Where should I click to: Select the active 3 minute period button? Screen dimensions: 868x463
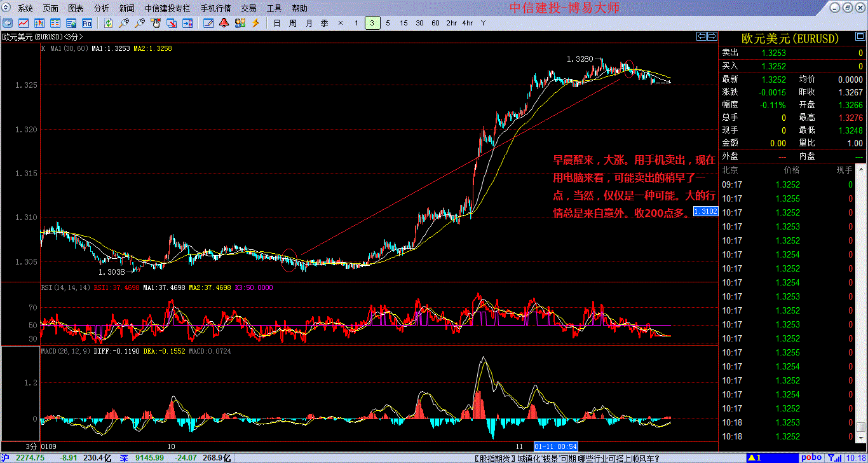tap(372, 23)
